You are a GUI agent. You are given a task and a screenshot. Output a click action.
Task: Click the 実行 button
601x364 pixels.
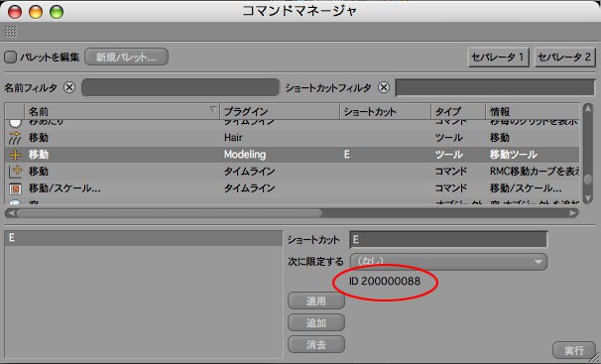(574, 350)
